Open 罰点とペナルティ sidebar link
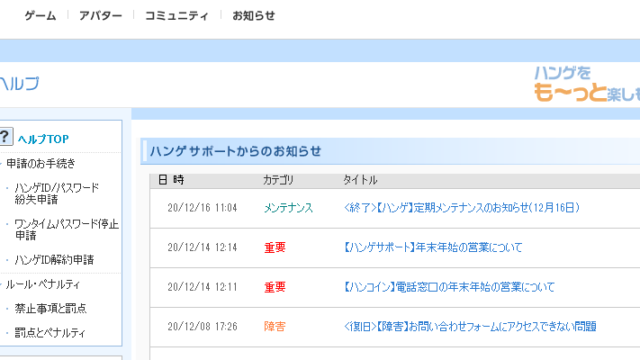 (x=50, y=332)
